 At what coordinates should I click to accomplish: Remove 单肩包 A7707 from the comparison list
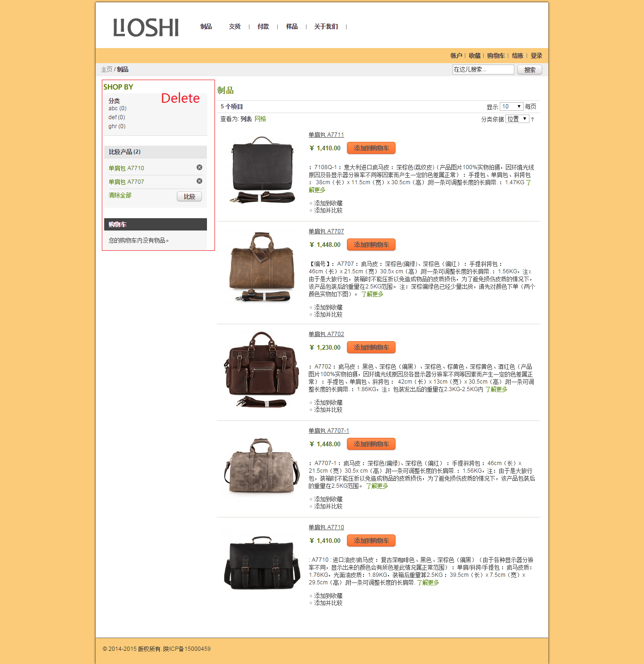pyautogui.click(x=199, y=181)
